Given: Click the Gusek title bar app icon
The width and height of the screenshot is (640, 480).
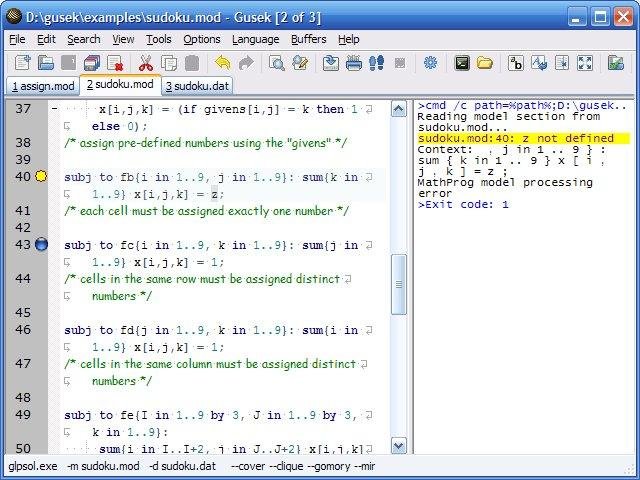Looking at the screenshot, I should tap(14, 16).
